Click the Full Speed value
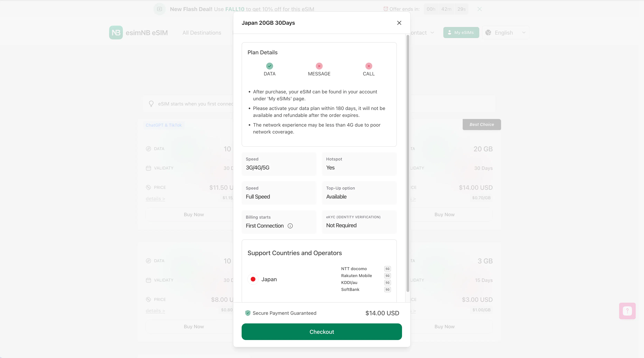Screen dimensions: 644x358 pyautogui.click(x=258, y=197)
